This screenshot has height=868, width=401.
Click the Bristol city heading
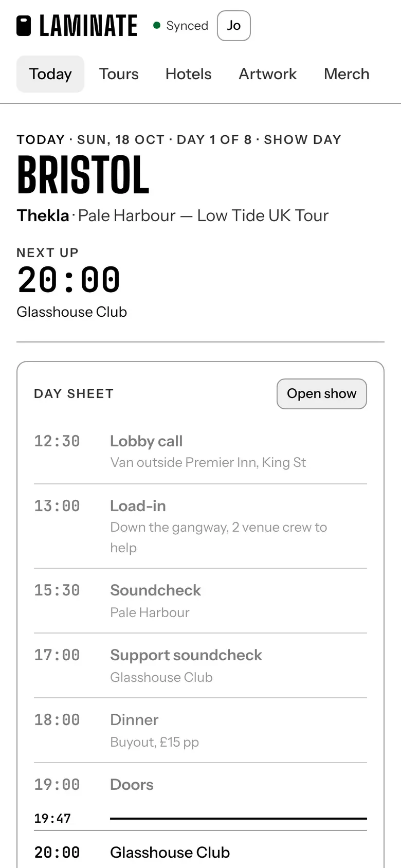point(83,175)
